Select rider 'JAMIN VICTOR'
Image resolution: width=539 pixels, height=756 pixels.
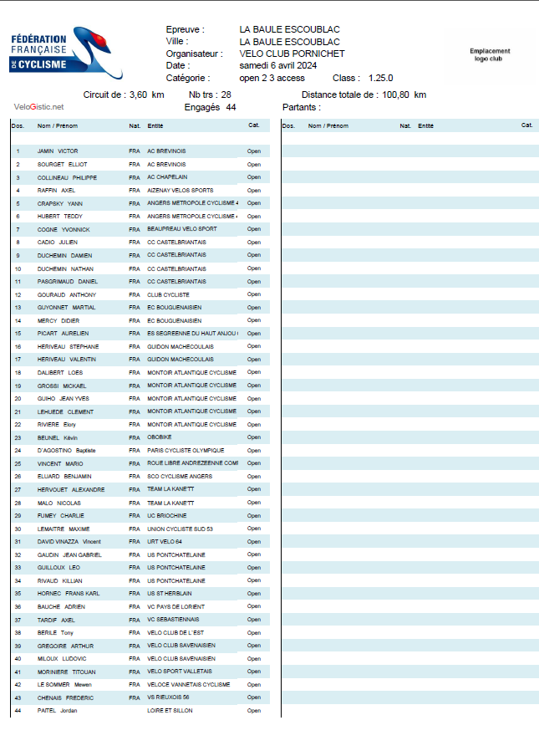58,151
